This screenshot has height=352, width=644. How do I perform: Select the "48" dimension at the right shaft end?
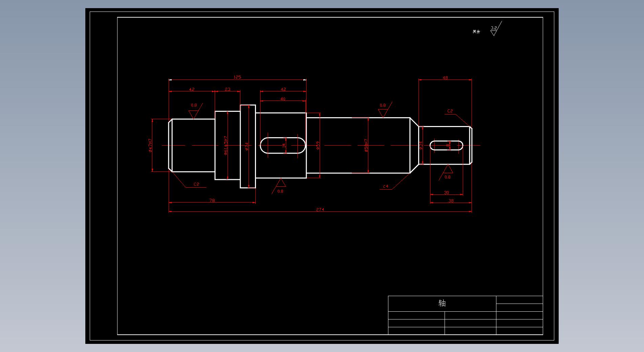[445, 78]
